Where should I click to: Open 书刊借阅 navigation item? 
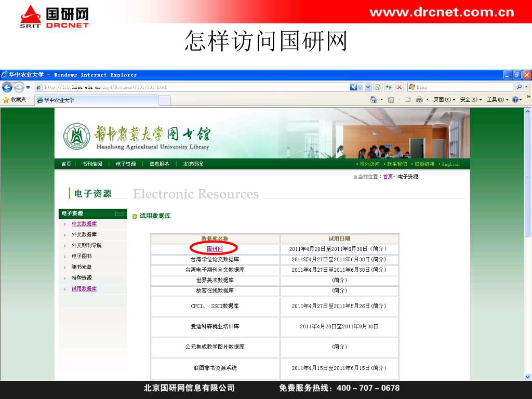point(92,164)
